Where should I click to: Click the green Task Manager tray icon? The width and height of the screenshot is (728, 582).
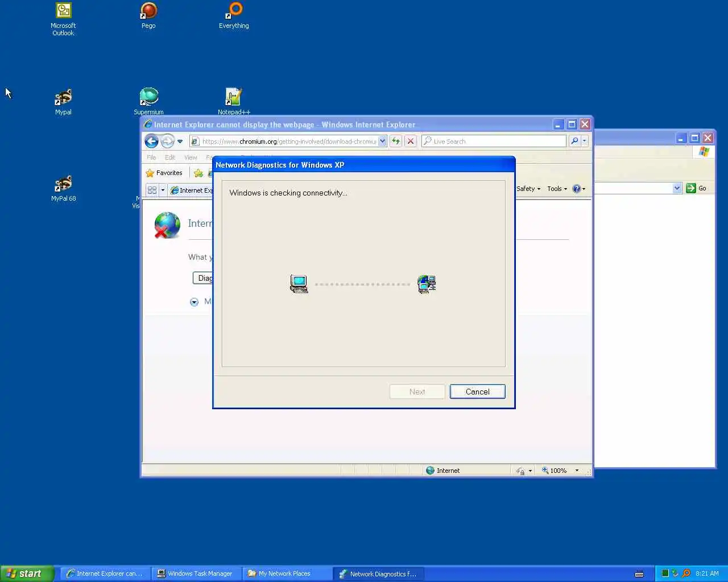(x=665, y=573)
